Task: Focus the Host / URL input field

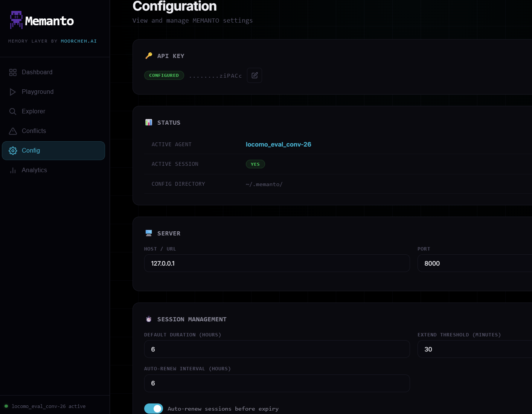Action: [277, 263]
